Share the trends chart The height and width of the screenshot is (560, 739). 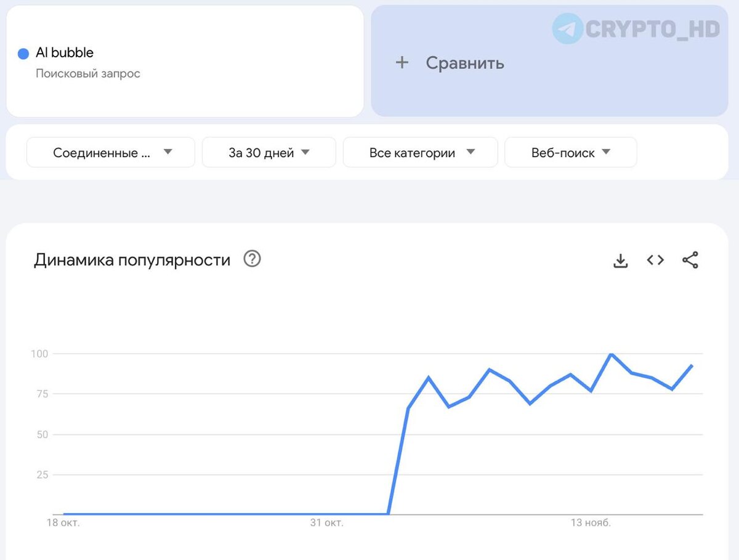tap(690, 260)
